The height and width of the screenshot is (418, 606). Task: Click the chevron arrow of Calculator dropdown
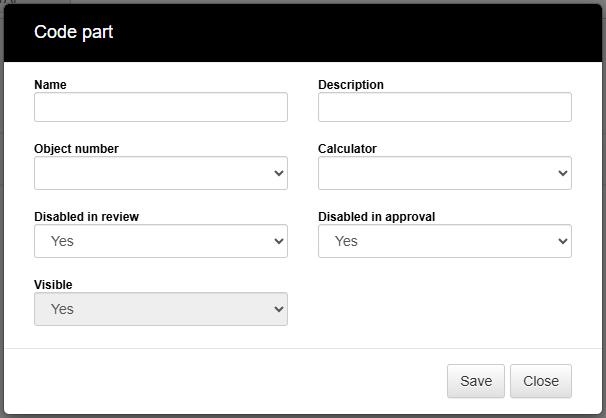tap(559, 173)
